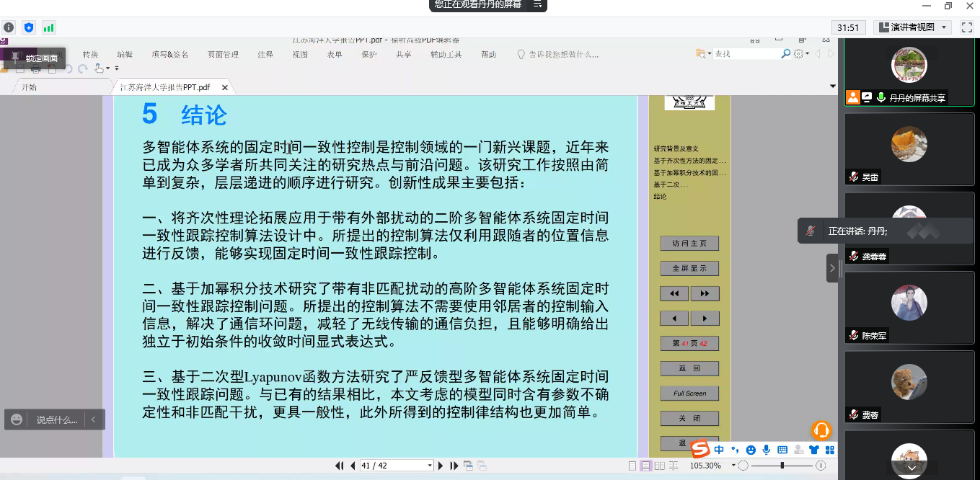Viewport: 980px width, 480px height.
Task: Click the orange headset support icon
Action: pyautogui.click(x=821, y=430)
